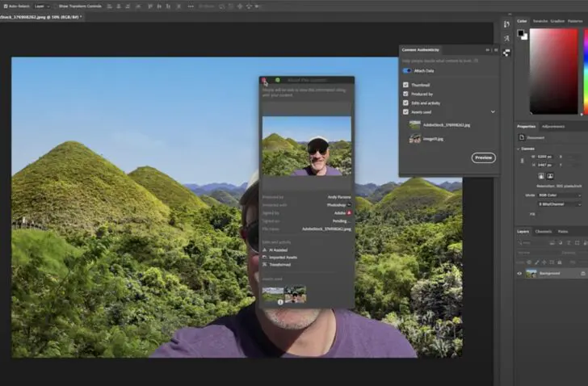Uncheck the Edits and activity checkbox

(x=405, y=103)
